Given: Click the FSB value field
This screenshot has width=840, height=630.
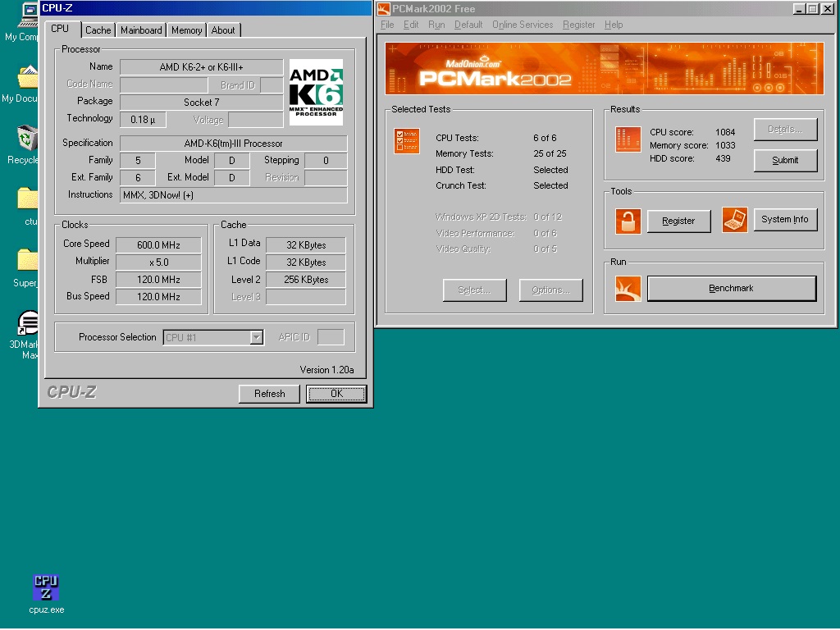Looking at the screenshot, I should pos(158,279).
